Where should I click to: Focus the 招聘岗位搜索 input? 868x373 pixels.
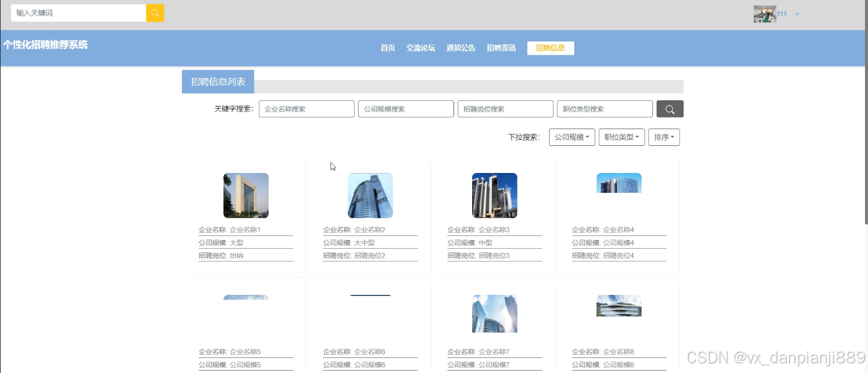click(x=505, y=109)
